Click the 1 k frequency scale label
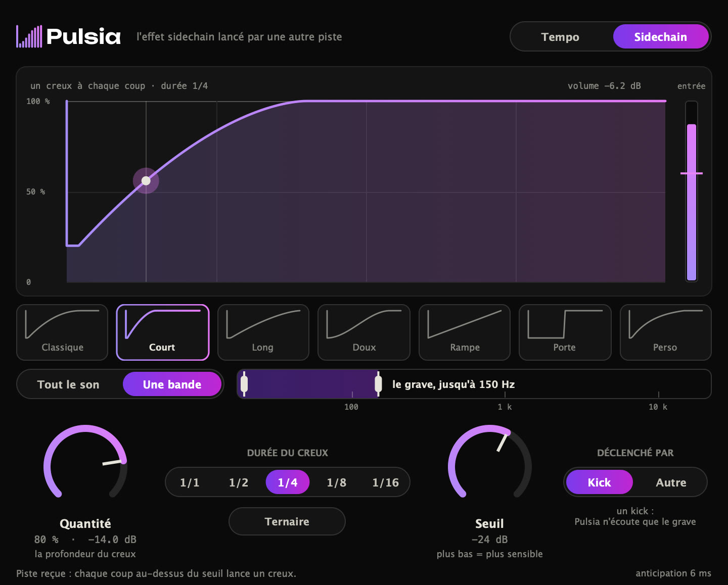 click(505, 407)
